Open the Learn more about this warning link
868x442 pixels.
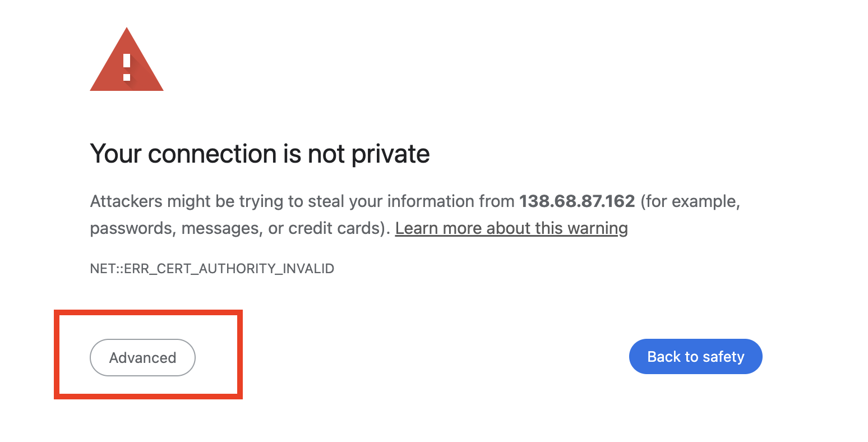(x=511, y=228)
